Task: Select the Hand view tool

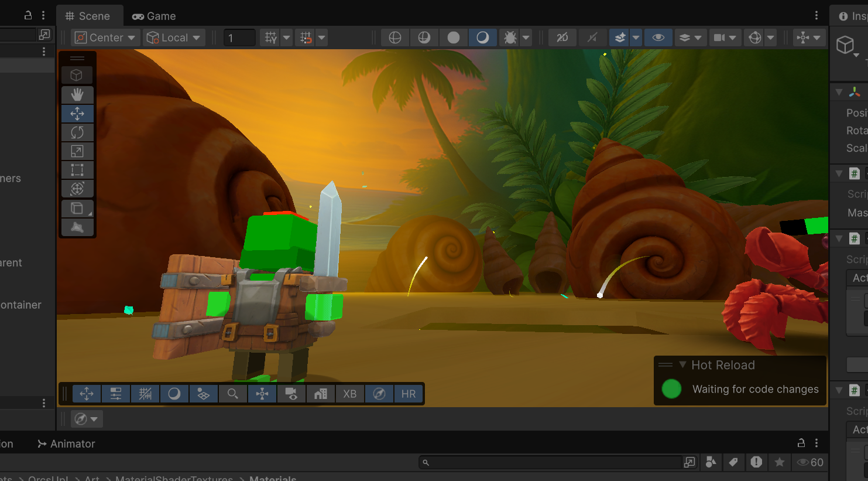Action: pyautogui.click(x=77, y=94)
